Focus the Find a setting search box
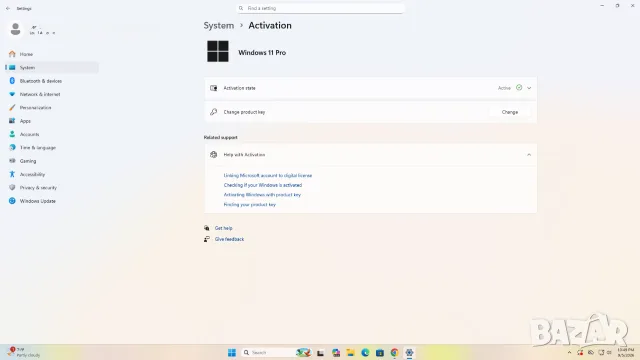This screenshot has height=360, width=640. click(x=321, y=8)
